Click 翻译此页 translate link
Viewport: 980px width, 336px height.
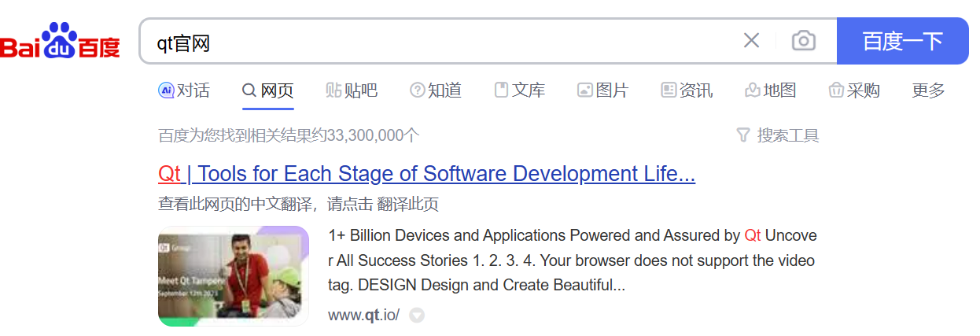(x=407, y=205)
